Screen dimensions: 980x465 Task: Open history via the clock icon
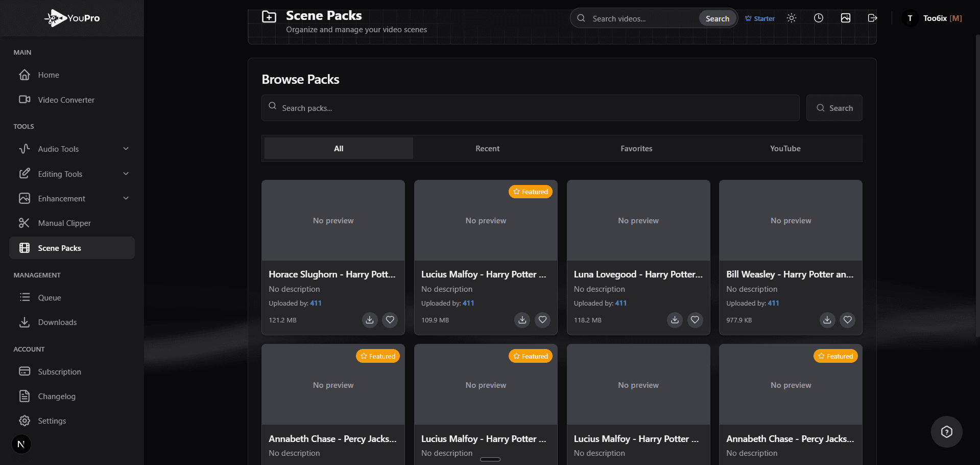819,18
